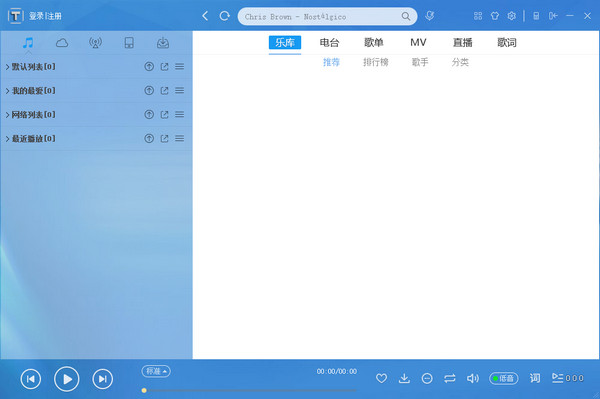Download the current song
The height and width of the screenshot is (399, 600).
(x=404, y=378)
